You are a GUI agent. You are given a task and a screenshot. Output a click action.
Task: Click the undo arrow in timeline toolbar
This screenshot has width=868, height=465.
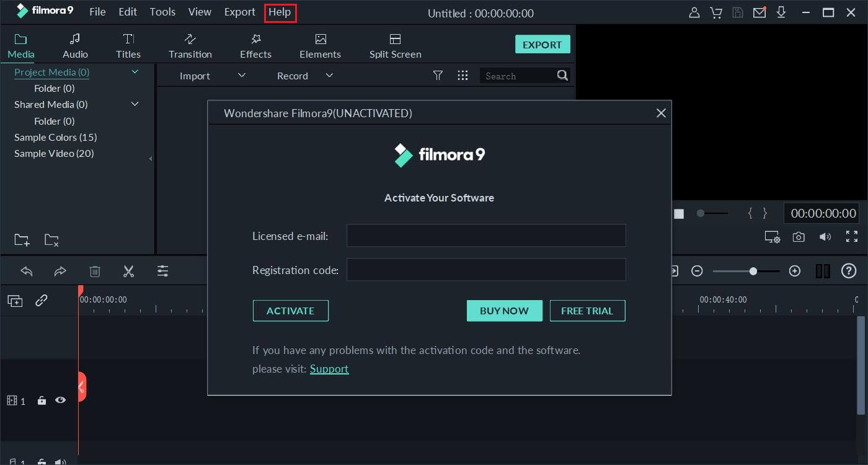pyautogui.click(x=27, y=271)
